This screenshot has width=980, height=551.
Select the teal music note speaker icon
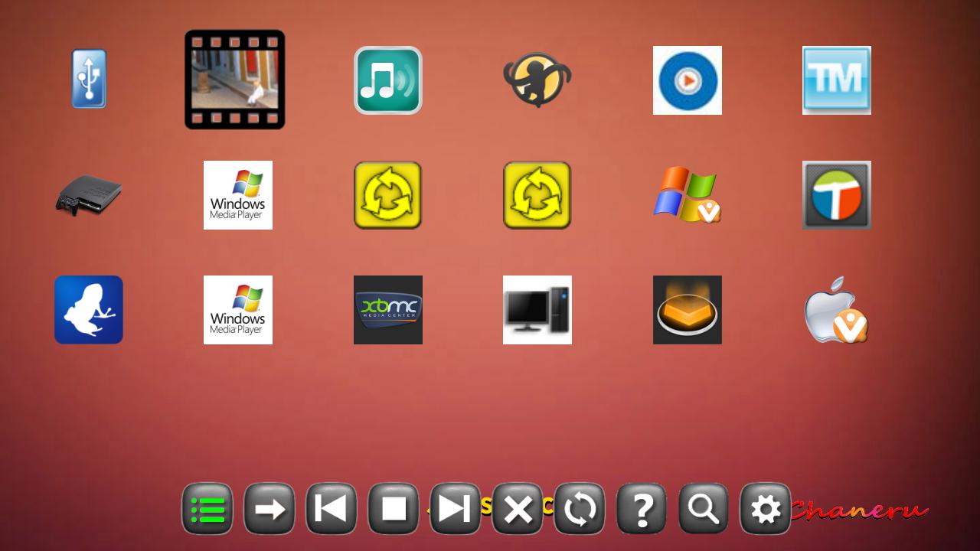[388, 80]
